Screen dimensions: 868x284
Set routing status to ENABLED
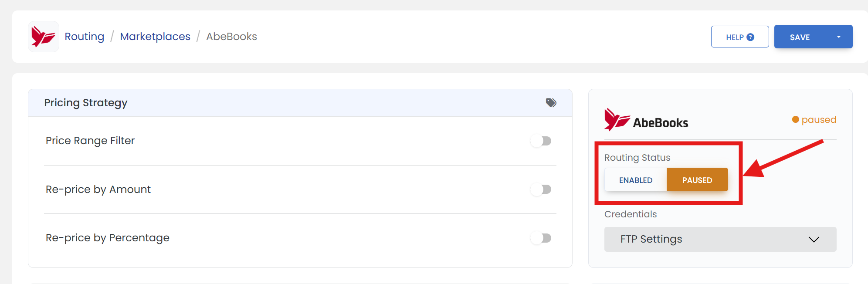(x=636, y=180)
